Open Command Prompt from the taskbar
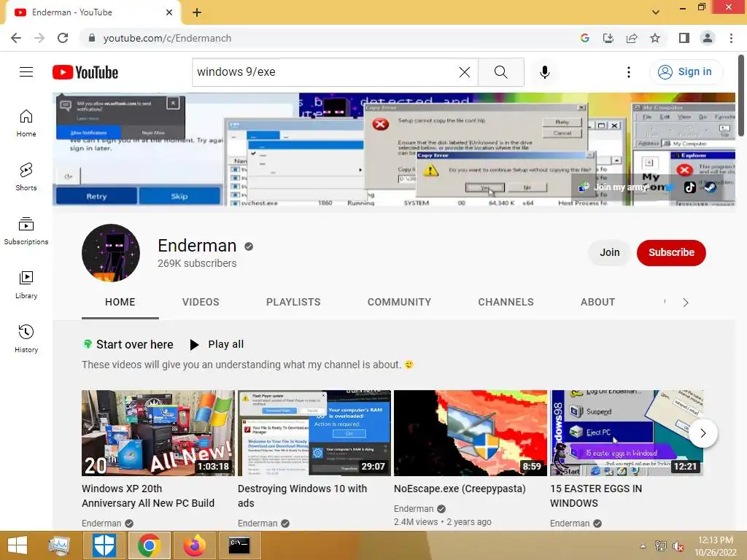Viewport: 747px width, 560px height. (239, 545)
